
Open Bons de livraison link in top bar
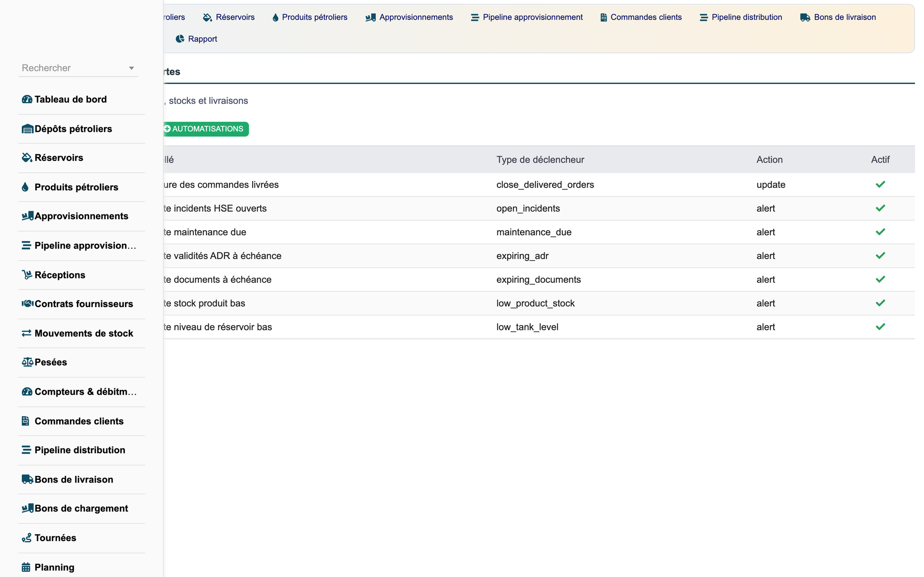(x=838, y=18)
